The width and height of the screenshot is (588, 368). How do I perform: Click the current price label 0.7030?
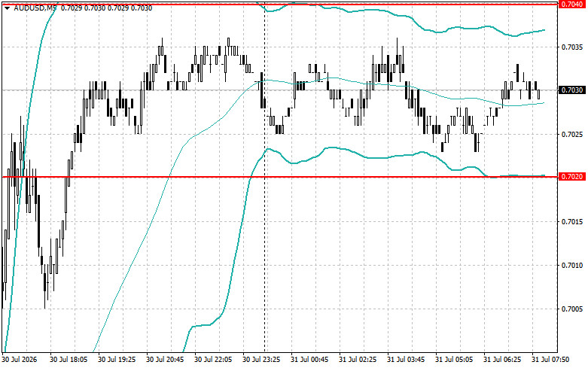click(x=571, y=90)
